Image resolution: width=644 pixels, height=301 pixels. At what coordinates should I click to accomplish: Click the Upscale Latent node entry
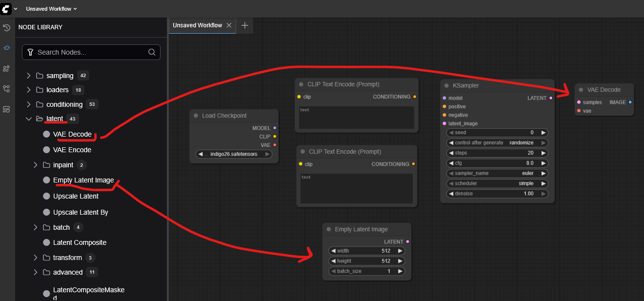coord(76,196)
